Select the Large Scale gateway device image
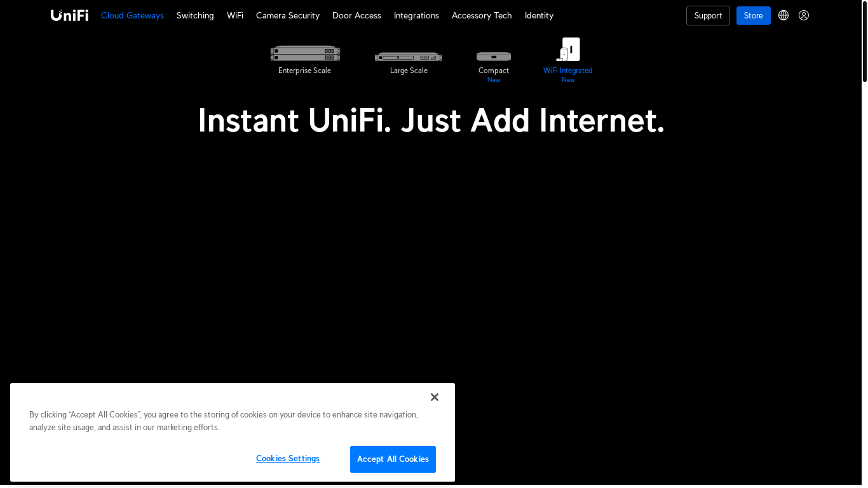This screenshot has height=488, width=868. 409,57
